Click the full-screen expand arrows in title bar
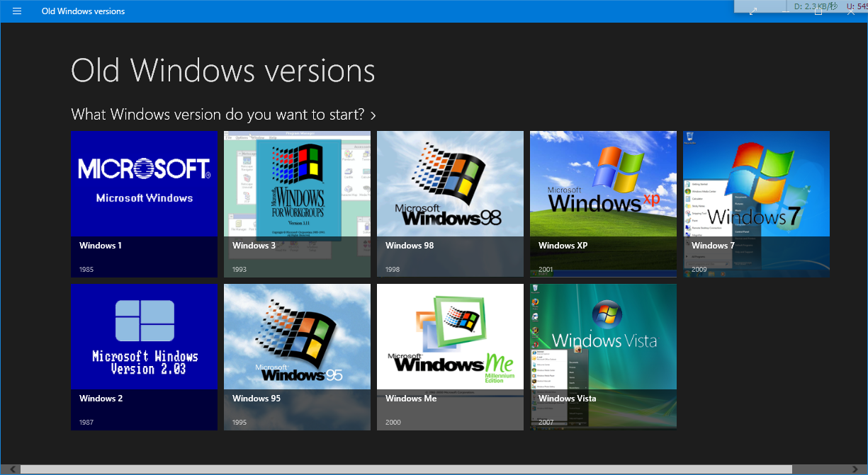Screen dimensions: 868x475 coord(753,11)
